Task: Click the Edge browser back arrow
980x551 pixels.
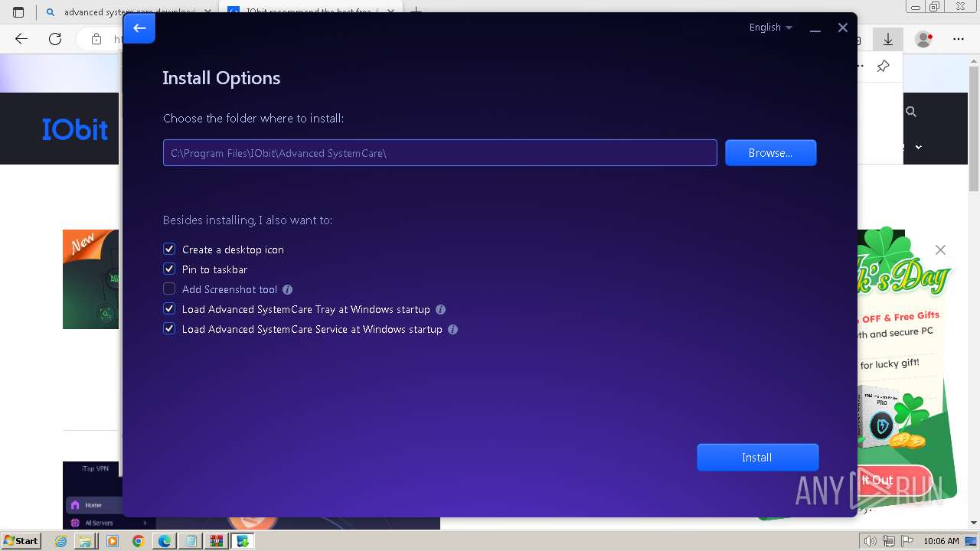Action: tap(21, 39)
